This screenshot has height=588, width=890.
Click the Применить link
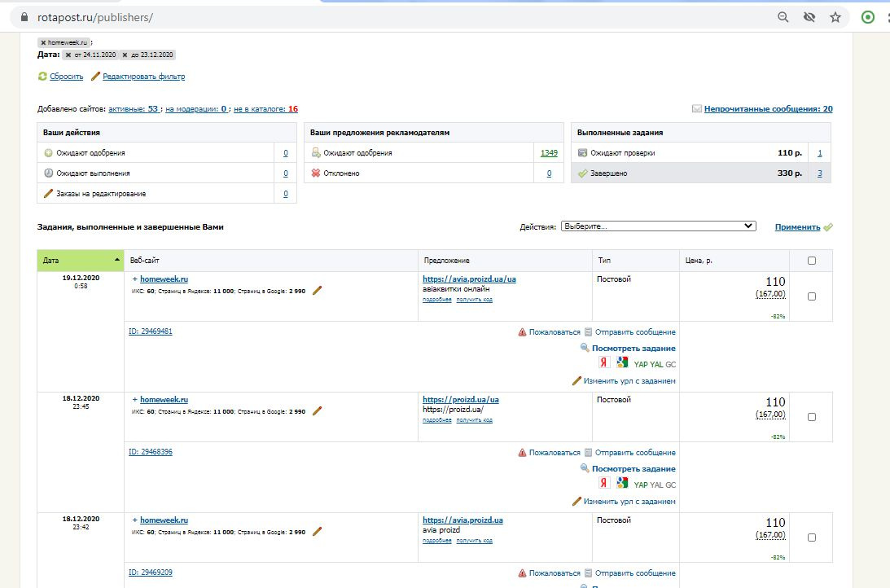797,227
